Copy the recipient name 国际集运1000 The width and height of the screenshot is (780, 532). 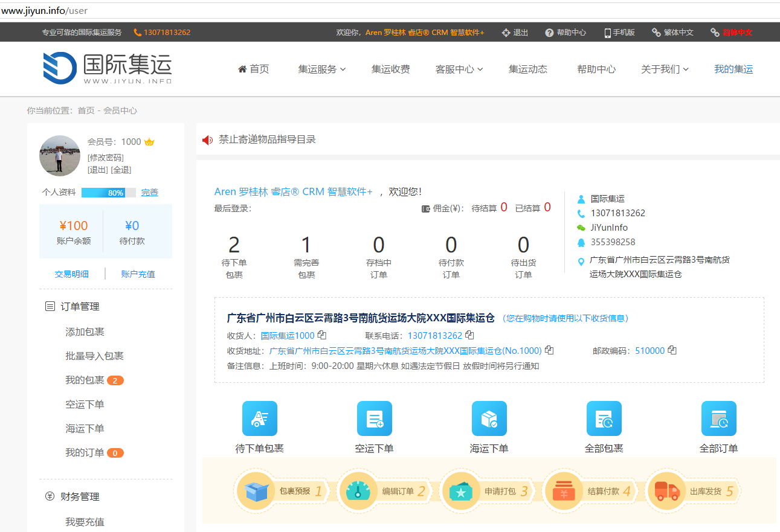[x=322, y=335]
